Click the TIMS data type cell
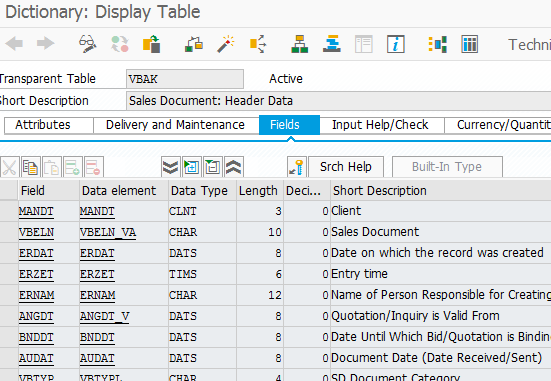 tap(202, 275)
